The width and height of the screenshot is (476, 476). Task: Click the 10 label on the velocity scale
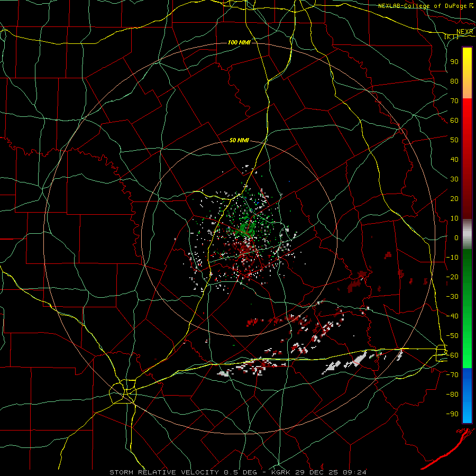point(454,218)
